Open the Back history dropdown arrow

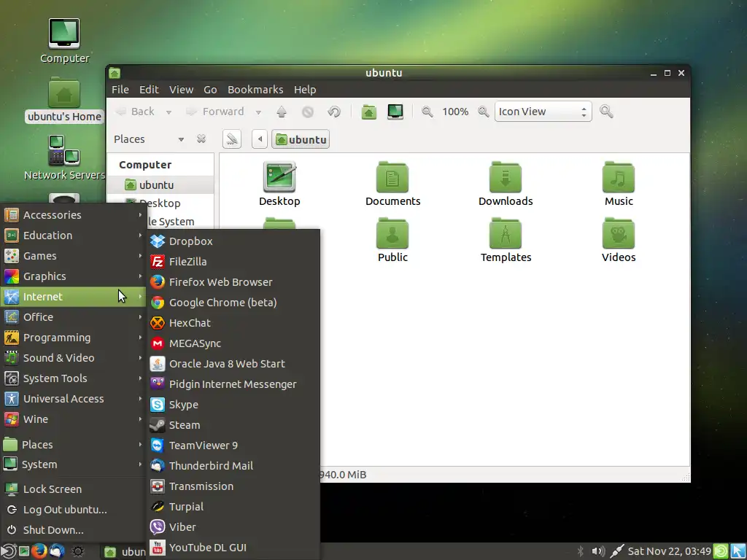point(169,112)
